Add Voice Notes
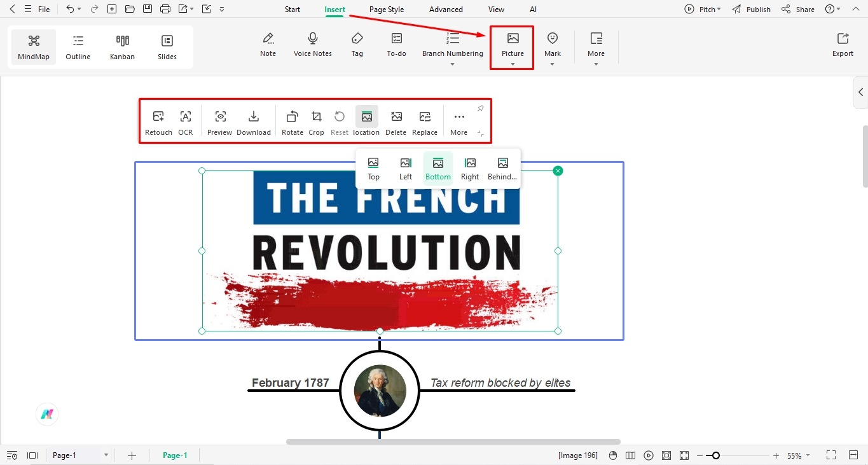This screenshot has width=868, height=465. pos(313,45)
